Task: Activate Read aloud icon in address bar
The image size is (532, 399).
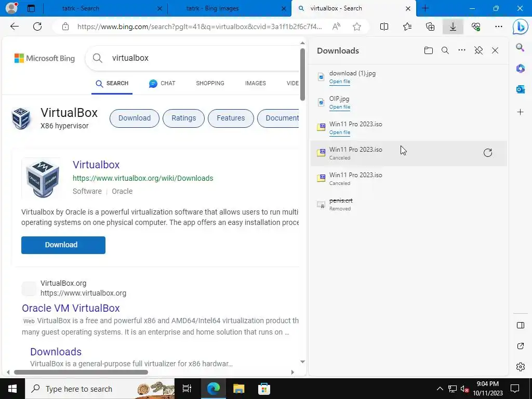Action: click(x=336, y=26)
